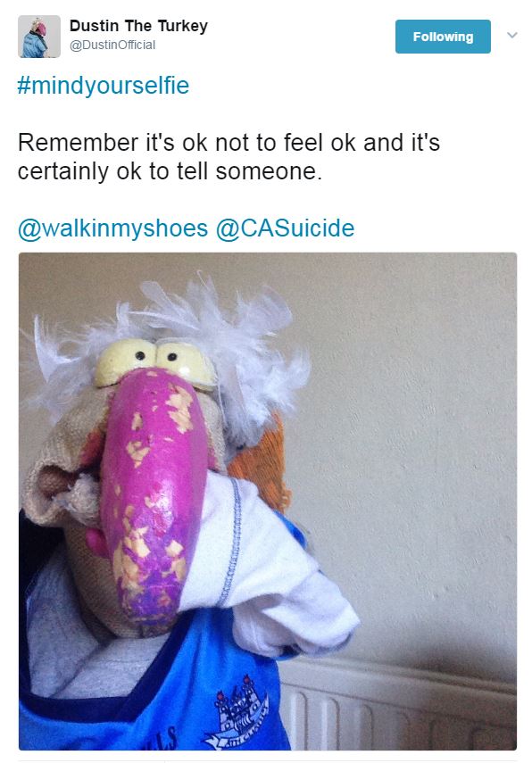Image resolution: width=532 pixels, height=763 pixels.
Task: Toggle the Following button to unfollow
Action: click(443, 37)
